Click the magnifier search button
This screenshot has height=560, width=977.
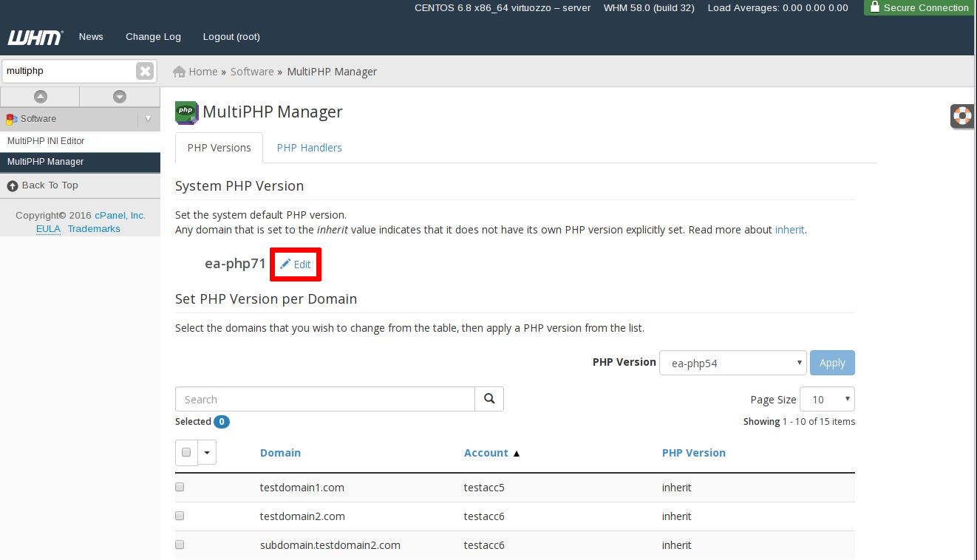[x=489, y=399]
